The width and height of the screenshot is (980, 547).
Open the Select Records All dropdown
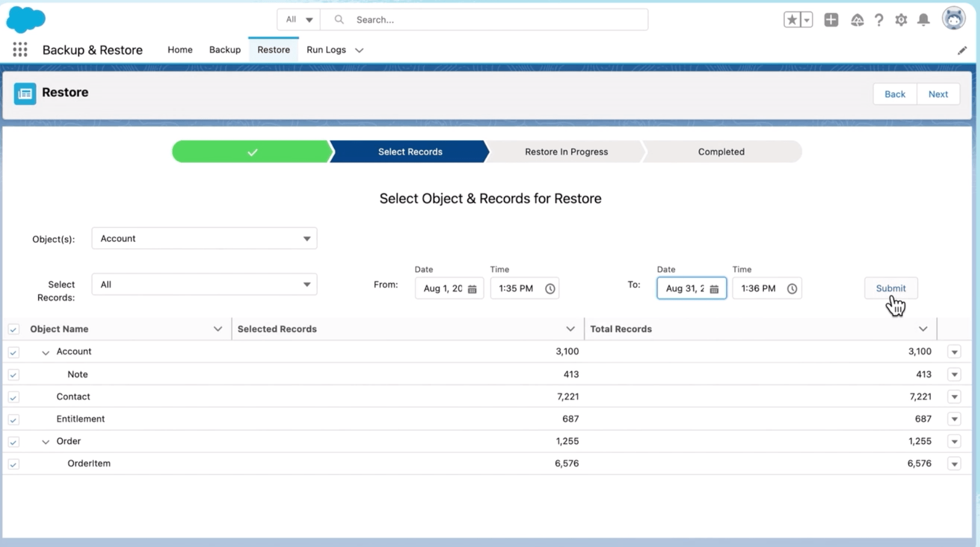(x=204, y=285)
